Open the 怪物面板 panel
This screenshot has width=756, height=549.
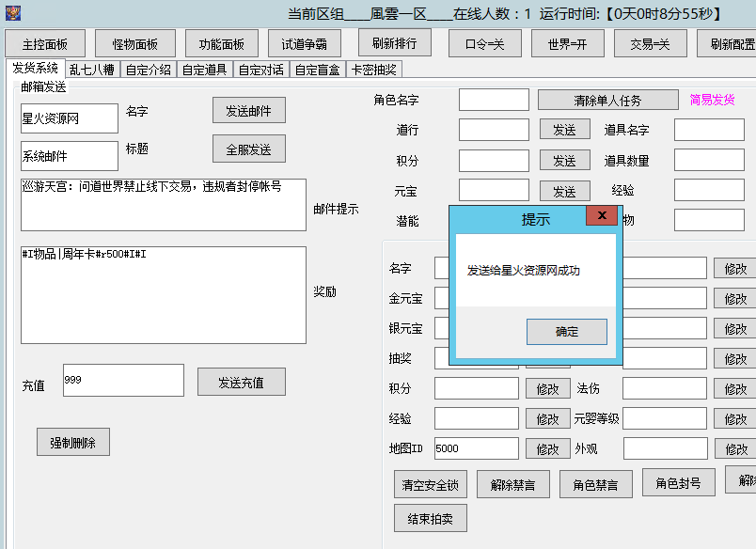point(134,41)
